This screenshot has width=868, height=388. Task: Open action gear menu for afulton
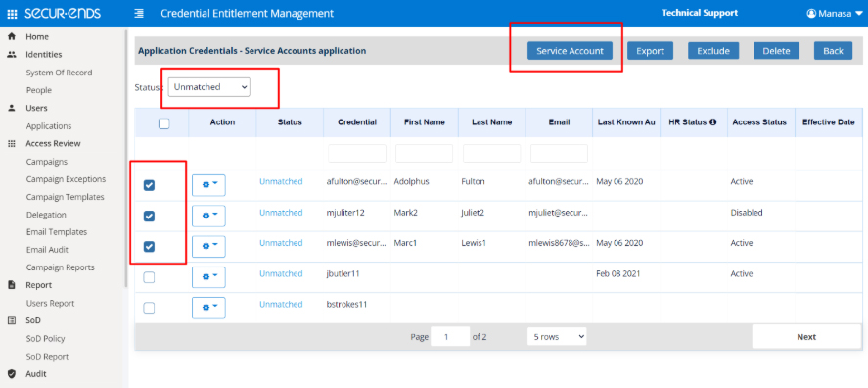point(208,185)
